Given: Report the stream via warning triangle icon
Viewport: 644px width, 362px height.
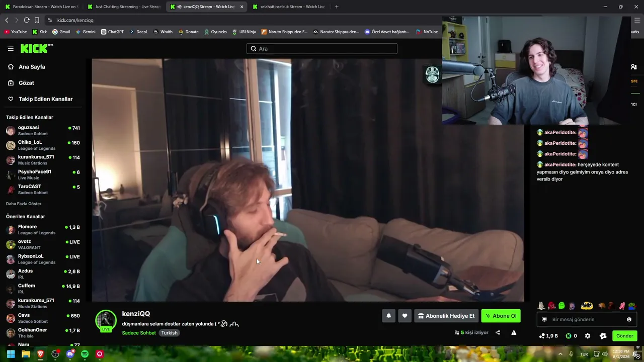Looking at the screenshot, I should pos(514,332).
